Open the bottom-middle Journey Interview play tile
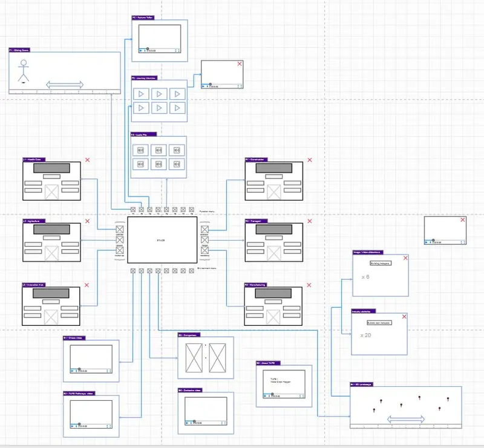Viewport: 484px width, 448px height. 159,108
